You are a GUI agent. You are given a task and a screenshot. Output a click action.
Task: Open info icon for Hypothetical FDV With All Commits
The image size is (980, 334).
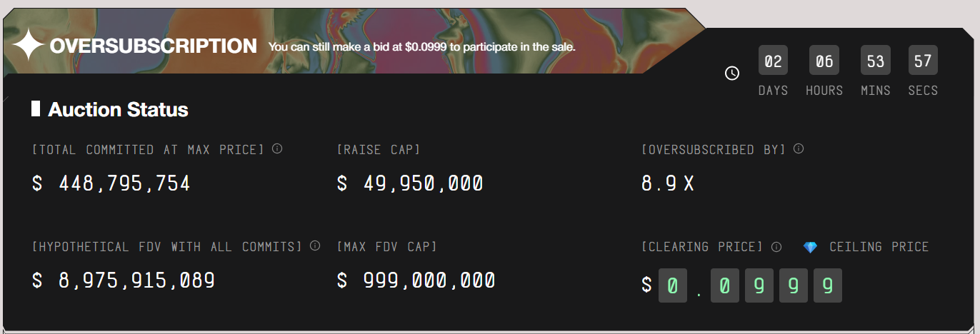tap(315, 246)
